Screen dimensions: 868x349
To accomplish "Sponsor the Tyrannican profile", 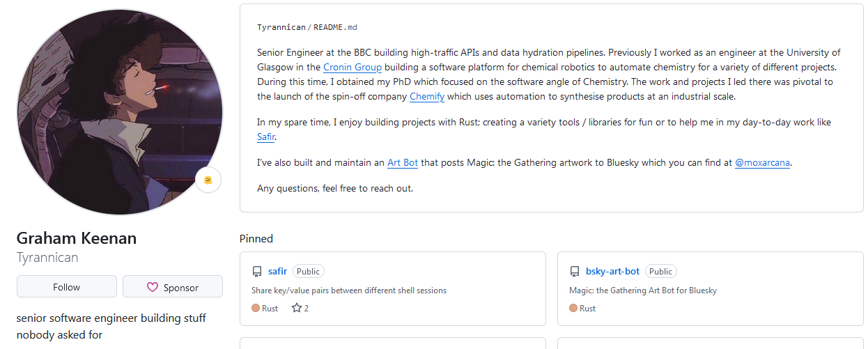I will pyautogui.click(x=173, y=287).
